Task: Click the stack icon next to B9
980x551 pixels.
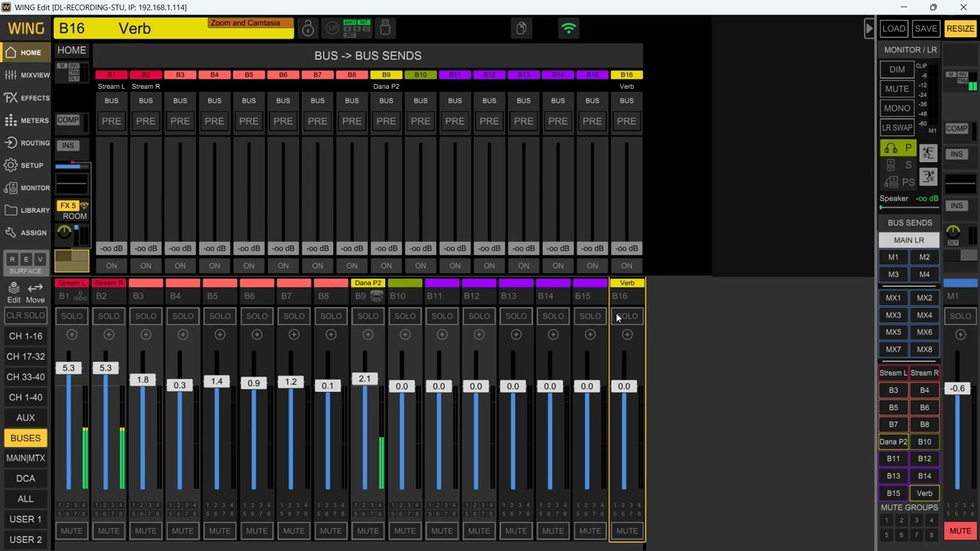Action: point(376,295)
